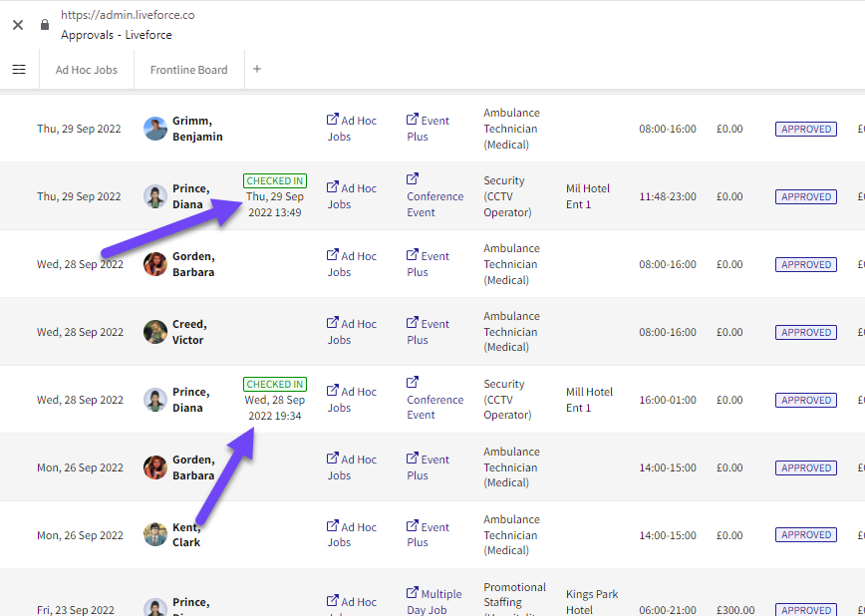
Task: Click Barbara Gorden avatar on 26 Sep row
Action: point(155,467)
